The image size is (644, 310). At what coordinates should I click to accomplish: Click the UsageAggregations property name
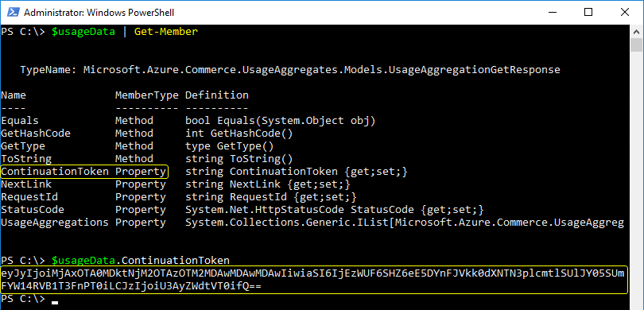tap(55, 223)
